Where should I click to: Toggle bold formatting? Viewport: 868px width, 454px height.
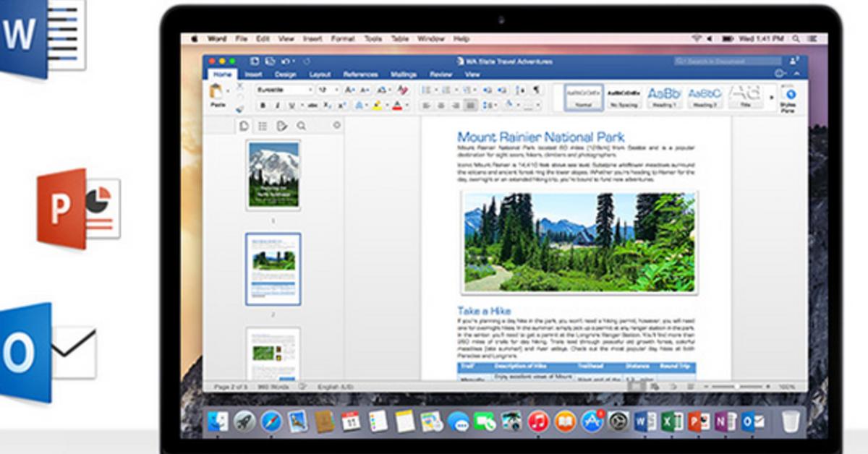pyautogui.click(x=263, y=106)
